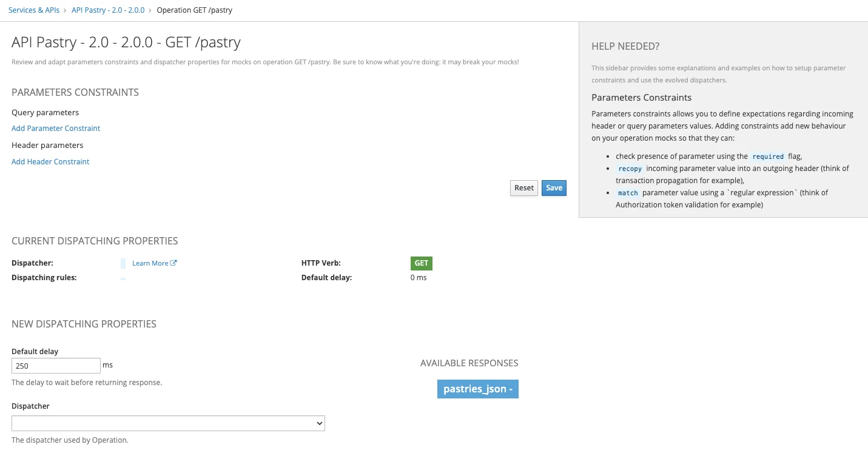
Task: Click the HELP NEEDED? sidebar heading
Action: tap(625, 47)
